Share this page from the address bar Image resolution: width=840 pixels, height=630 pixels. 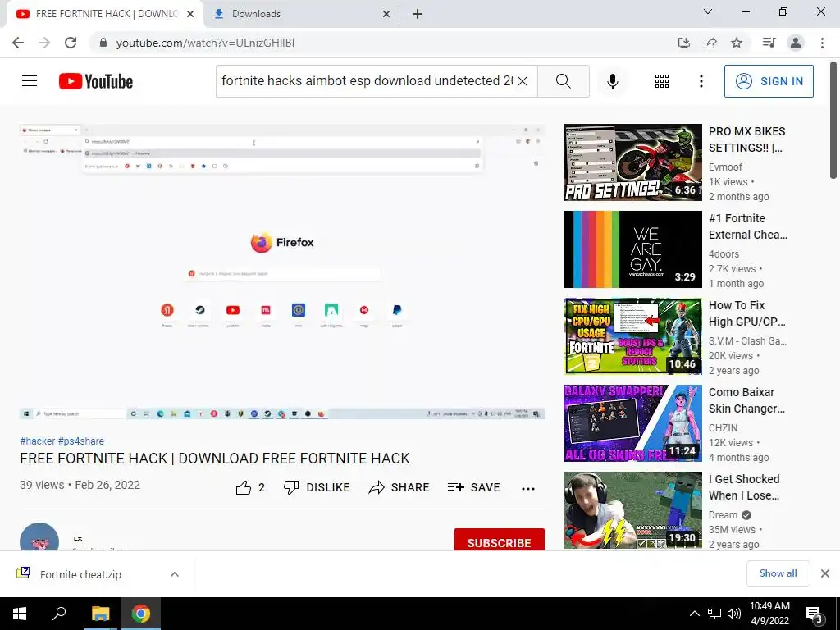[x=710, y=43]
